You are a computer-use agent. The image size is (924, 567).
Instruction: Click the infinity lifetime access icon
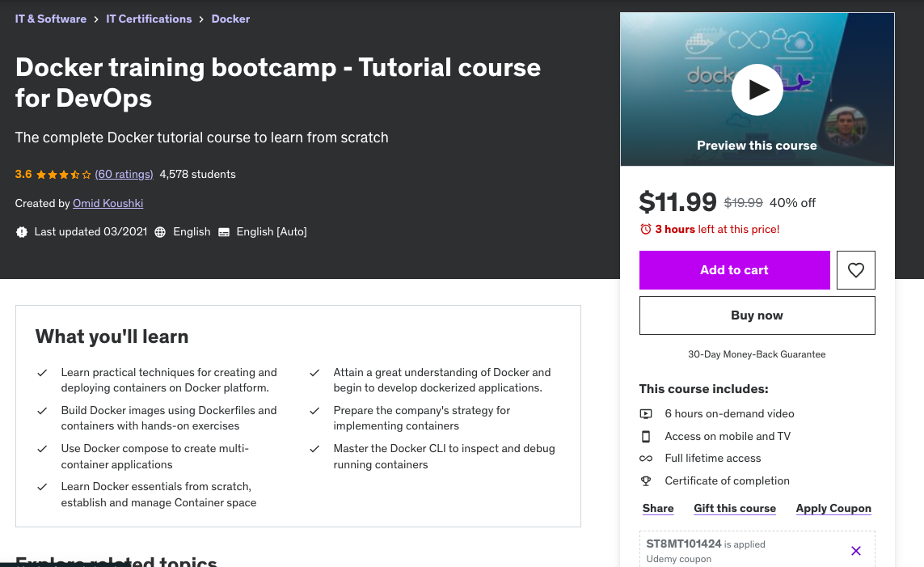pyautogui.click(x=646, y=459)
